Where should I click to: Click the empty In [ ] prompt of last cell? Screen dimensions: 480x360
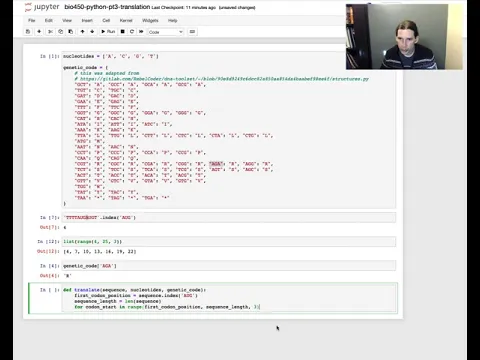(x=50, y=290)
